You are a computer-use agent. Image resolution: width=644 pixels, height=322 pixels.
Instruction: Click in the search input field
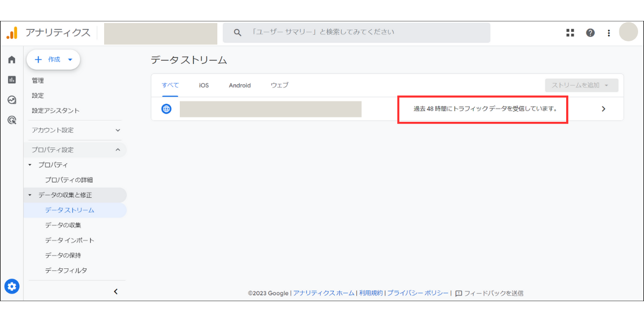pos(356,33)
